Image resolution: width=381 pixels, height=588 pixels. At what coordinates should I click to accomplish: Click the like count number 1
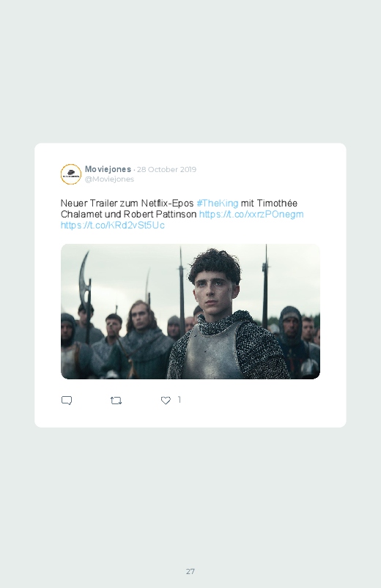coord(180,400)
